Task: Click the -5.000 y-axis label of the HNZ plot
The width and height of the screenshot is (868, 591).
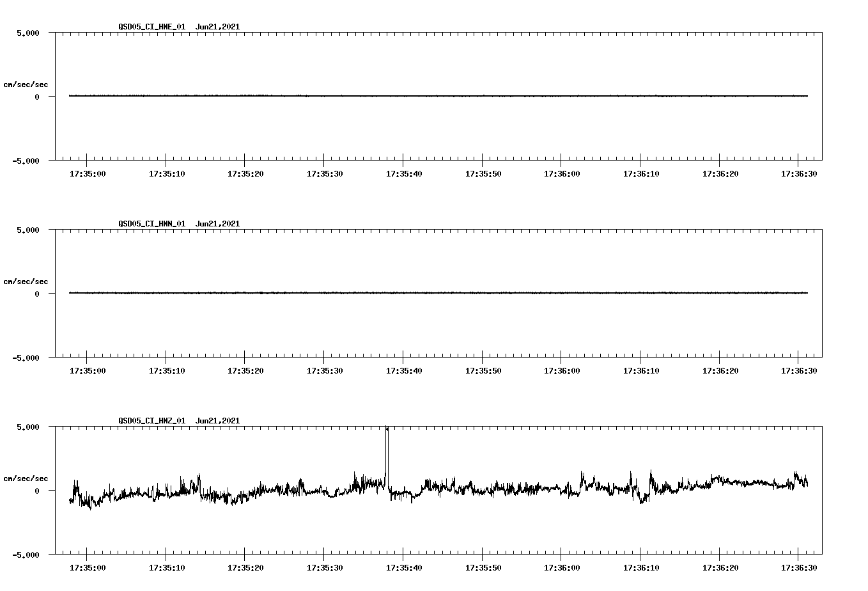Action: [26, 555]
